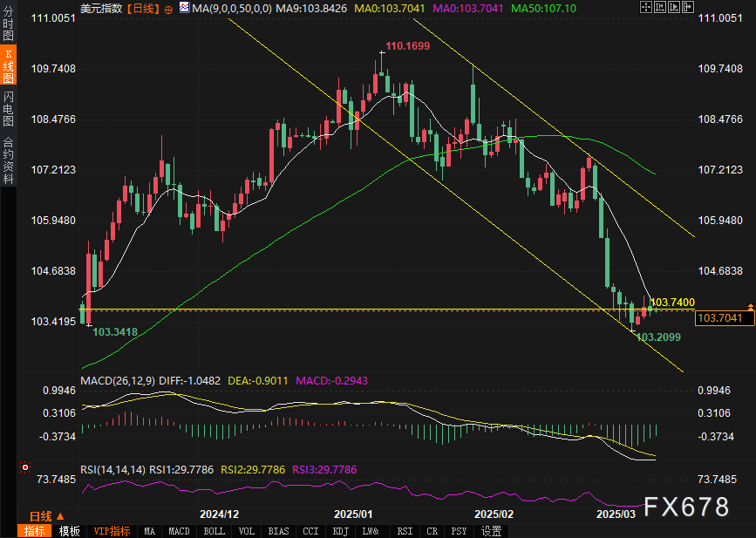Open the 合约资料 side tab
This screenshot has width=756, height=538.
tap(8, 160)
